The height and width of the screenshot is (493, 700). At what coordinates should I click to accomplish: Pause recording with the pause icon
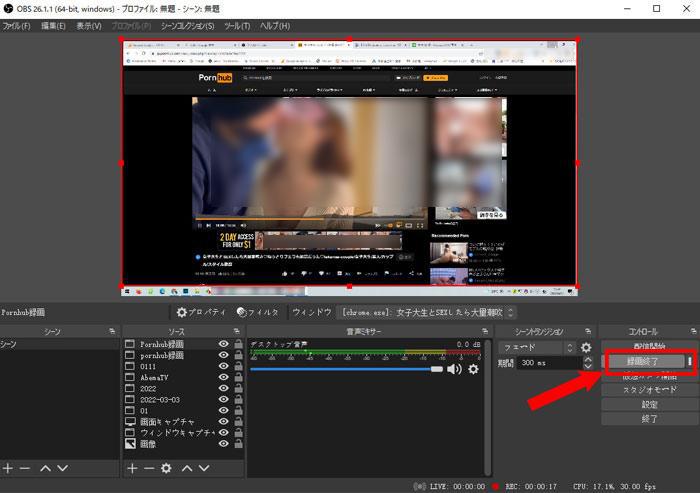click(690, 361)
